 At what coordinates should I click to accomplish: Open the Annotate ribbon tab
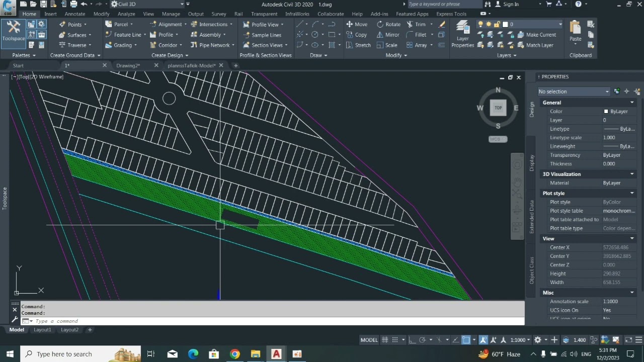coord(74,14)
